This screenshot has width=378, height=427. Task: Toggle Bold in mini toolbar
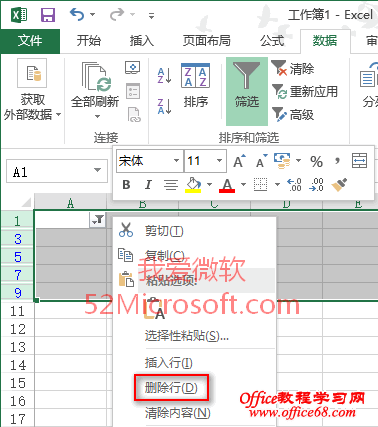(x=126, y=184)
